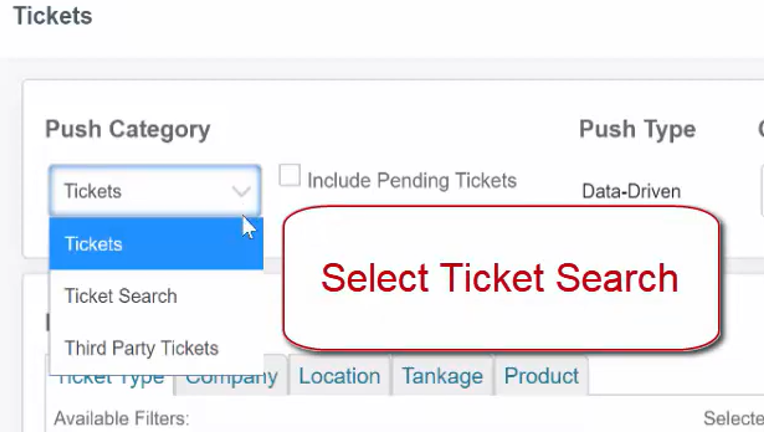Switch to the Ticket Type tab

pyautogui.click(x=110, y=379)
